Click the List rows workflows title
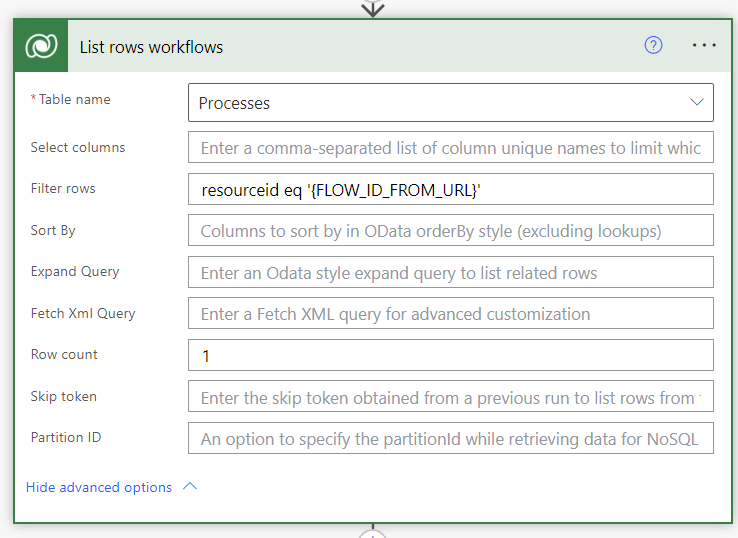 click(x=151, y=47)
